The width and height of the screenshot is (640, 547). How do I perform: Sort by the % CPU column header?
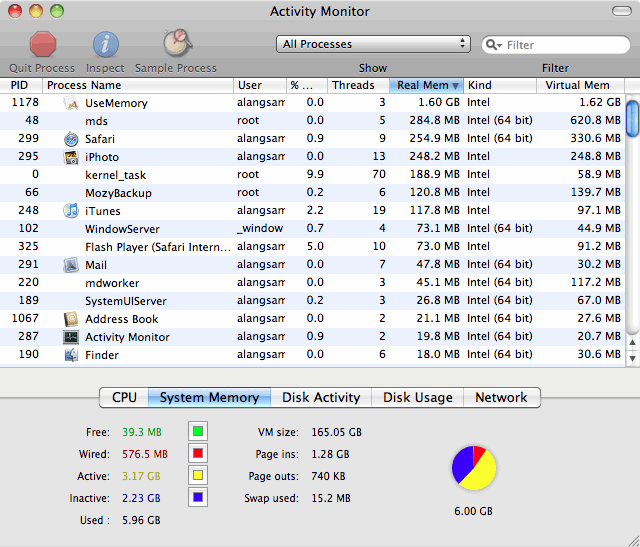coord(307,85)
